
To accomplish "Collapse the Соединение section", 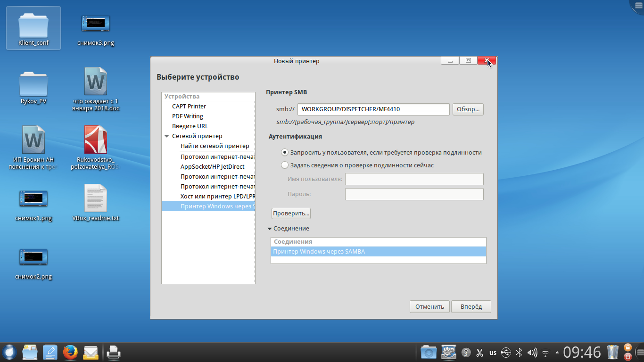I will (270, 229).
